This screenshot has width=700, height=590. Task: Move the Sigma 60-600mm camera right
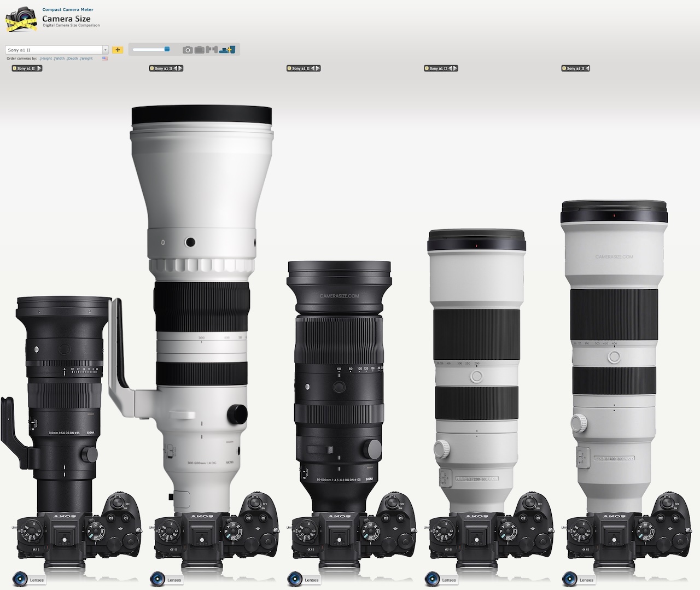tap(318, 68)
